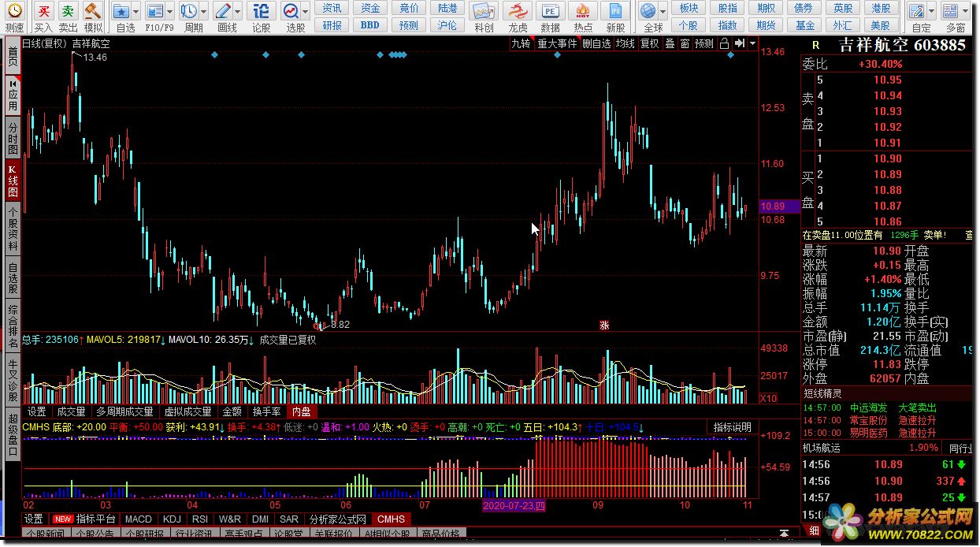Click the 13.46 price high label
This screenshot has height=547, width=980.
(x=95, y=58)
